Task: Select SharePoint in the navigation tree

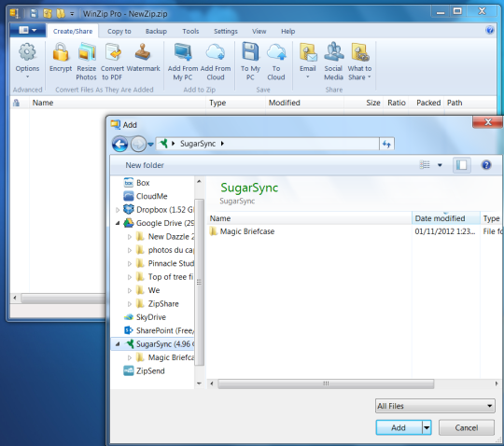Action: pos(159,330)
